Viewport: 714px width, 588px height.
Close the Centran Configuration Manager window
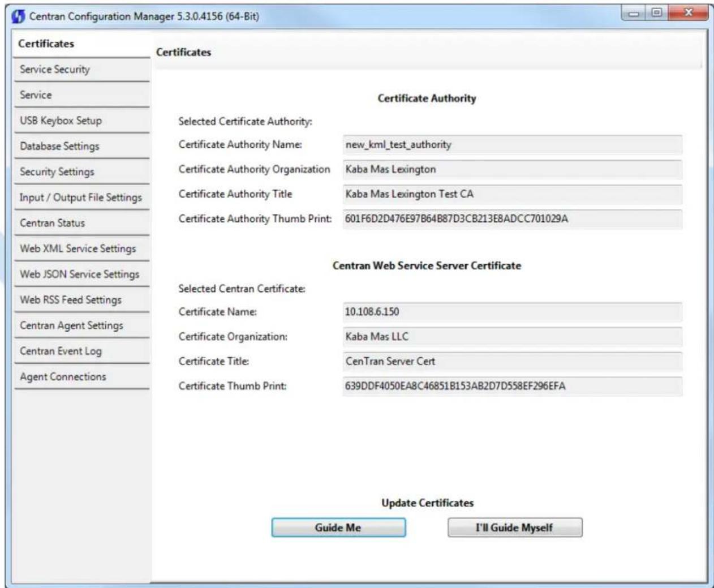687,13
